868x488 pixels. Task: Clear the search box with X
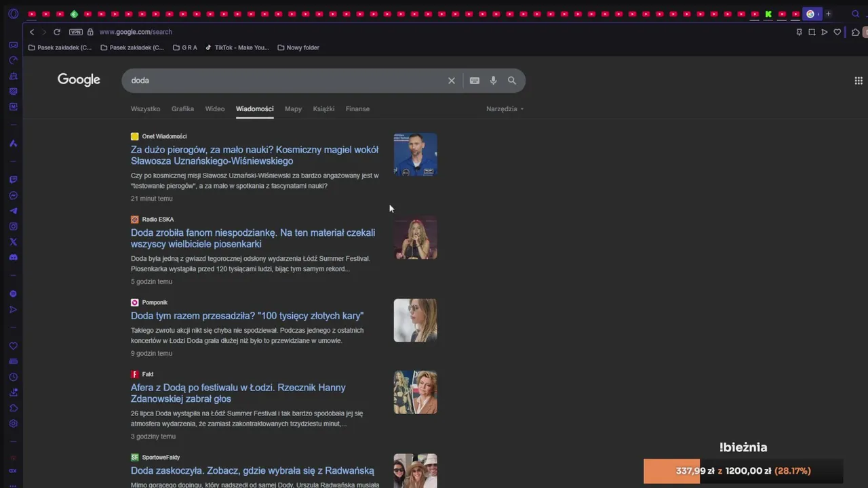click(452, 81)
